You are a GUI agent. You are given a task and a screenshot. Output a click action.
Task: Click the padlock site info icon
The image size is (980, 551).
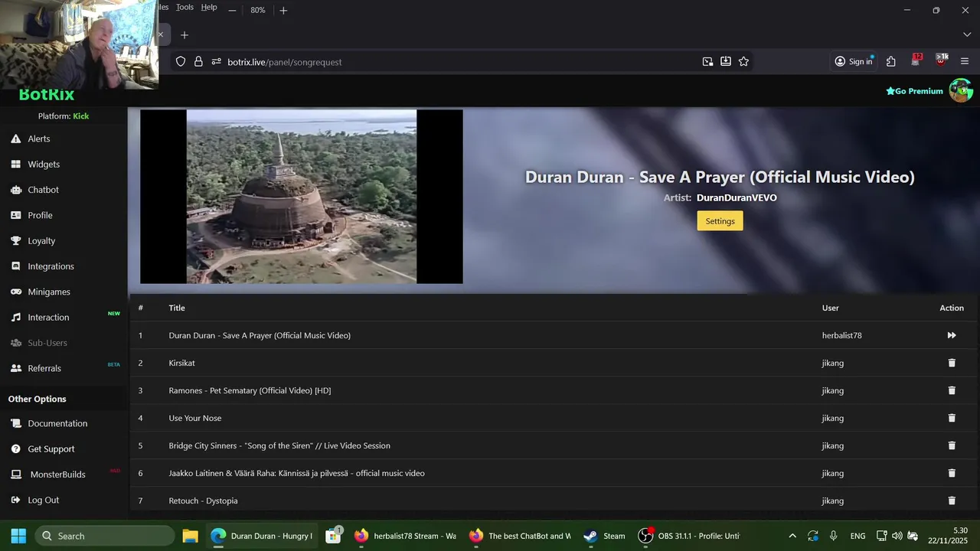click(x=198, y=61)
